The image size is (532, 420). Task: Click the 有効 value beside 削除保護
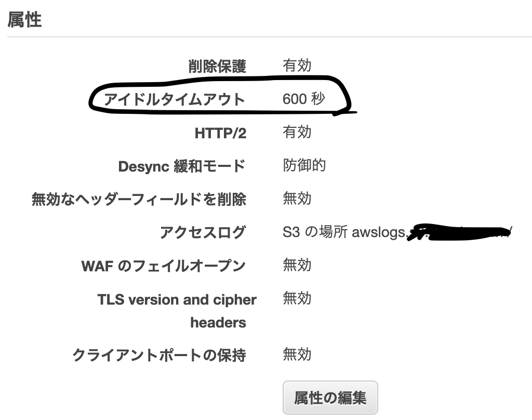297,65
